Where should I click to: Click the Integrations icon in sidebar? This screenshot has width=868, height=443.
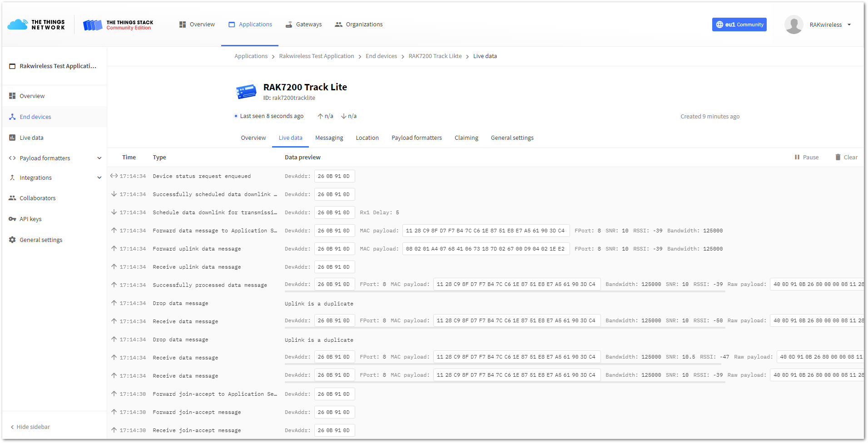click(12, 178)
